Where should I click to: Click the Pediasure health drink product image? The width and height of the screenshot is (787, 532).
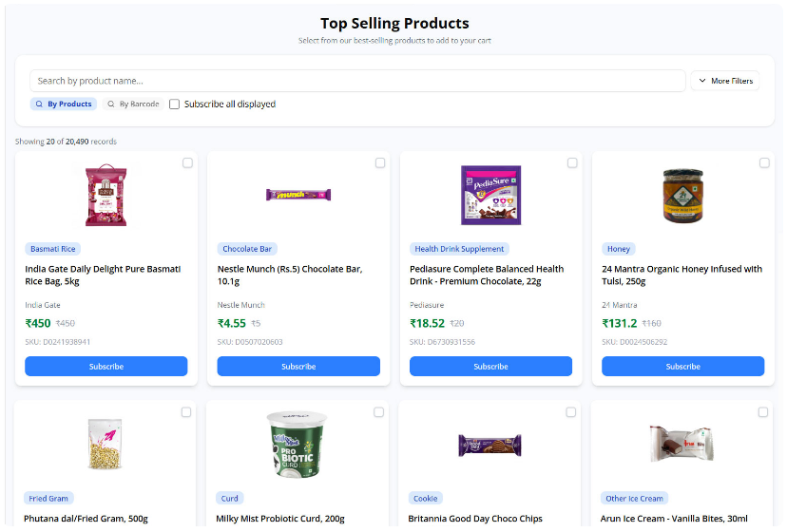(490, 195)
